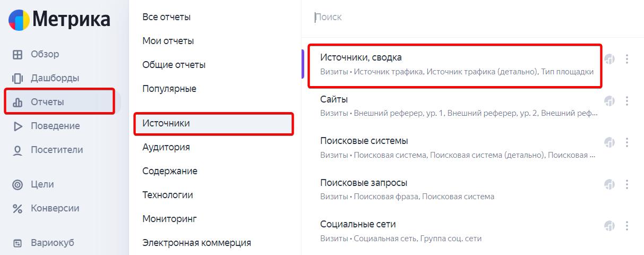
Task: Click the Посетители person icon
Action: click(18, 150)
